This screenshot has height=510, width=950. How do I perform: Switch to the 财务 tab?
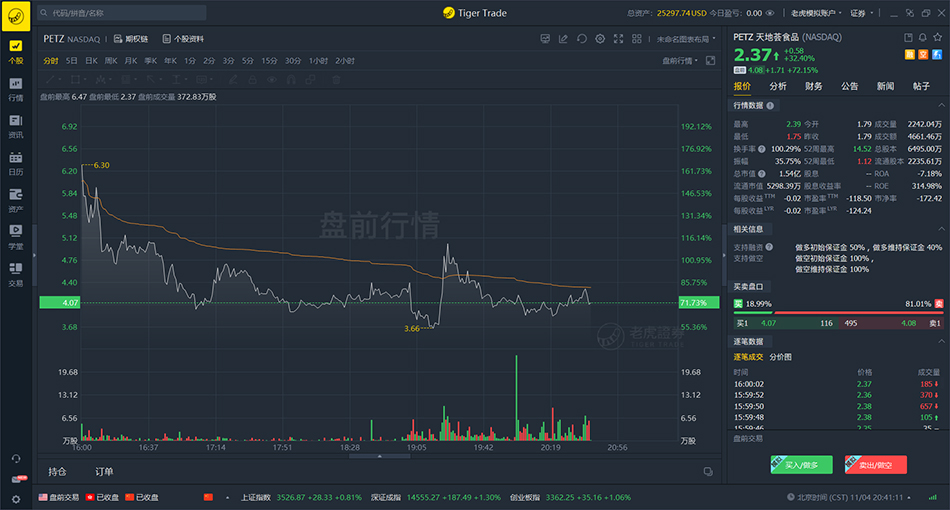(814, 86)
